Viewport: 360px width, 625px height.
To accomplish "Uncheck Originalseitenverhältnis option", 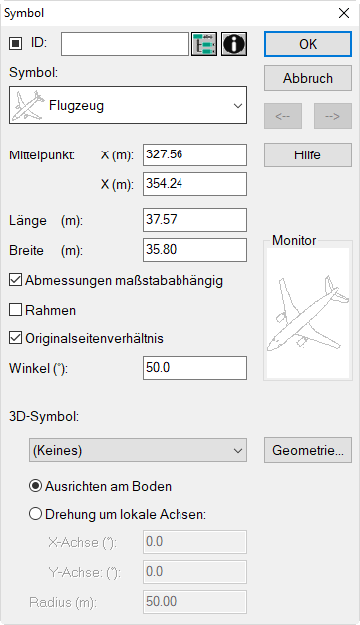I will (16, 338).
